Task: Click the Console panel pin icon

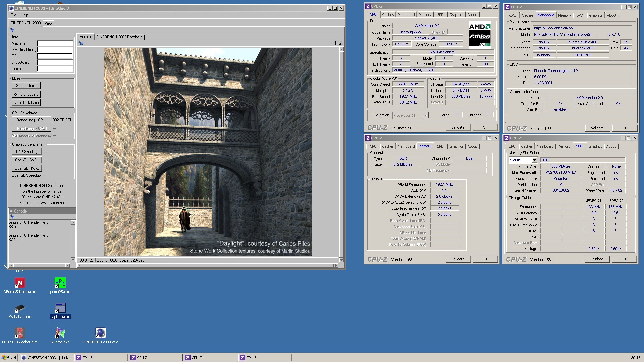Action: (x=12, y=217)
